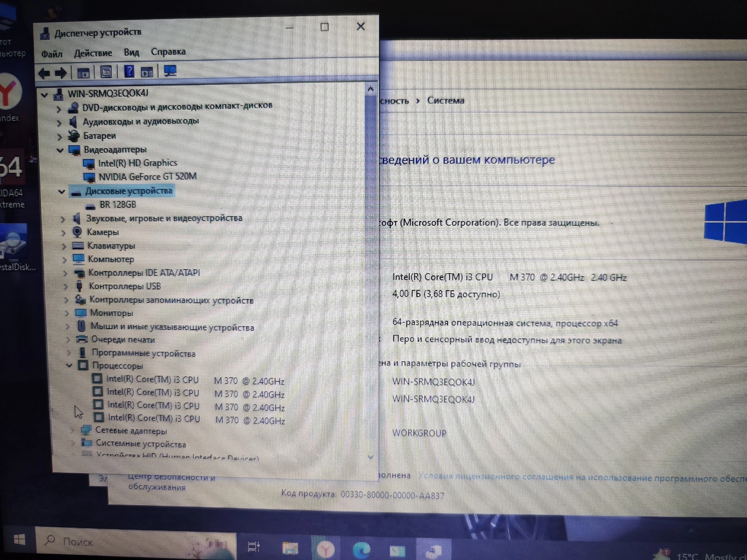This screenshot has height=560, width=747.
Task: Open the Справка menu
Action: tap(168, 52)
